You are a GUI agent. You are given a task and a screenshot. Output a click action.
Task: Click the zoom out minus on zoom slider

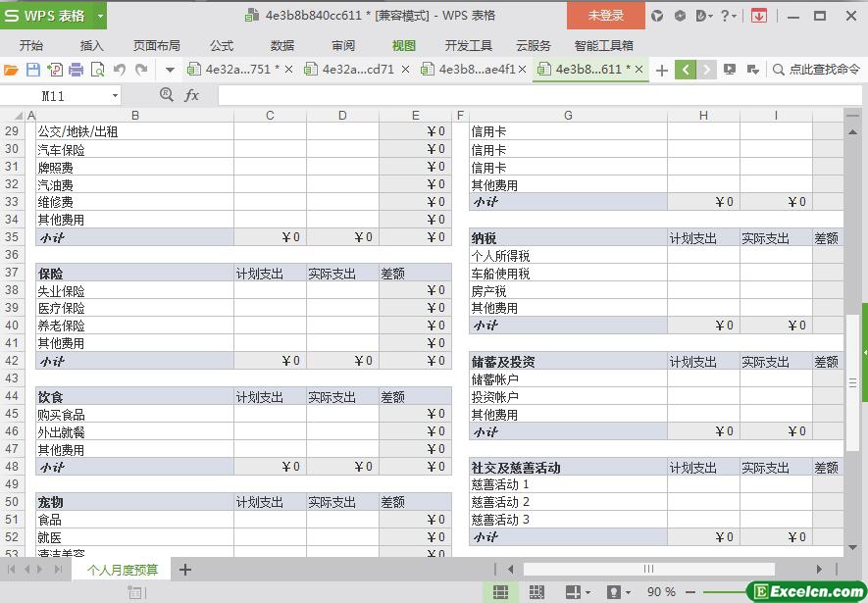tap(690, 592)
